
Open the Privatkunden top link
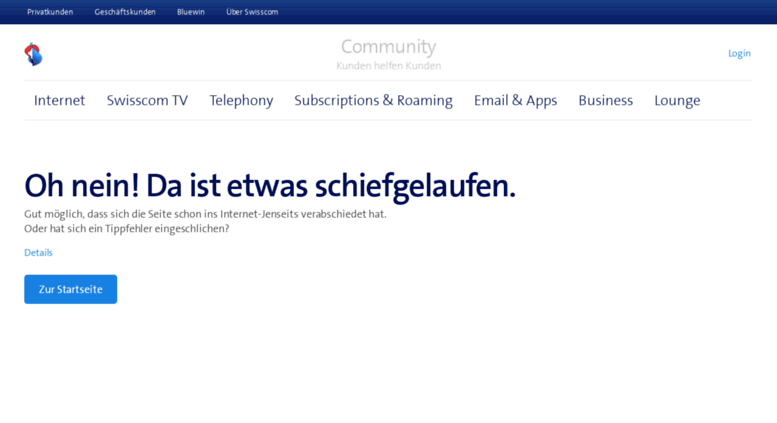click(x=50, y=12)
